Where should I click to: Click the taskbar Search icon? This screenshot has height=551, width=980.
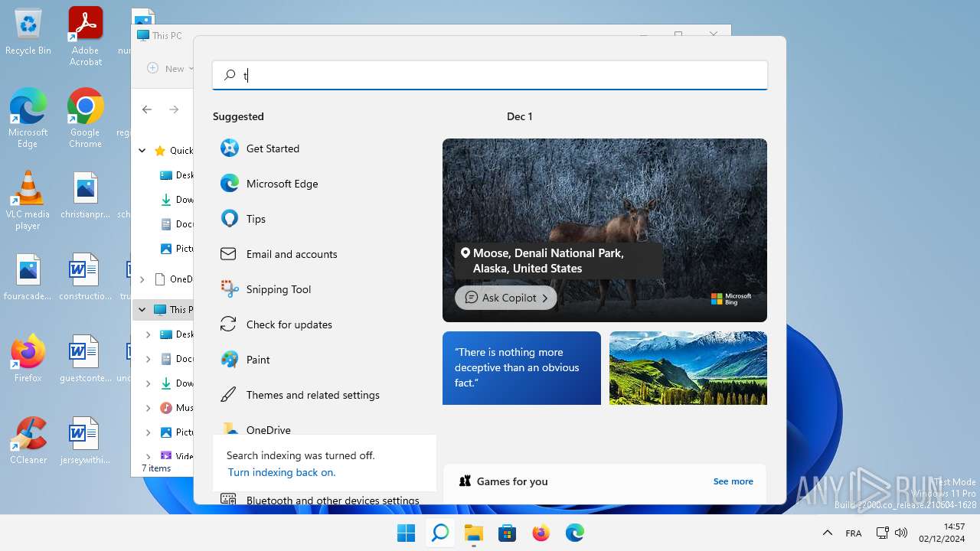coord(440,533)
